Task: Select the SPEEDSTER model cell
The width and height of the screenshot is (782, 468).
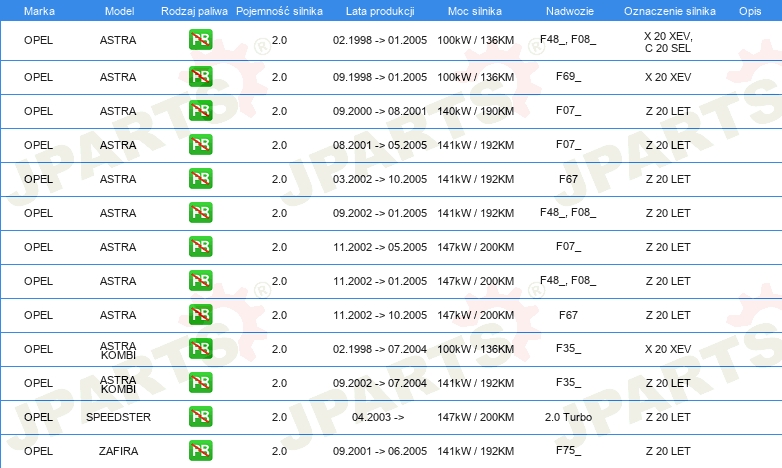Action: pos(118,417)
